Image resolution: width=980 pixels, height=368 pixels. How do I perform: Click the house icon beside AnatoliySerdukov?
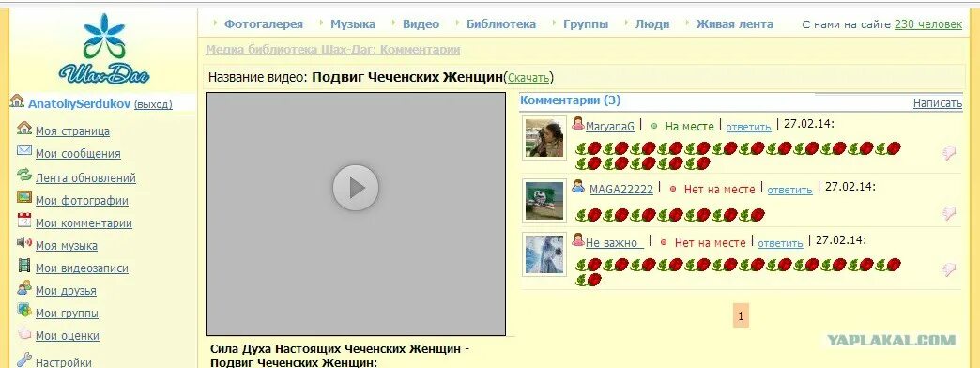coord(17,101)
